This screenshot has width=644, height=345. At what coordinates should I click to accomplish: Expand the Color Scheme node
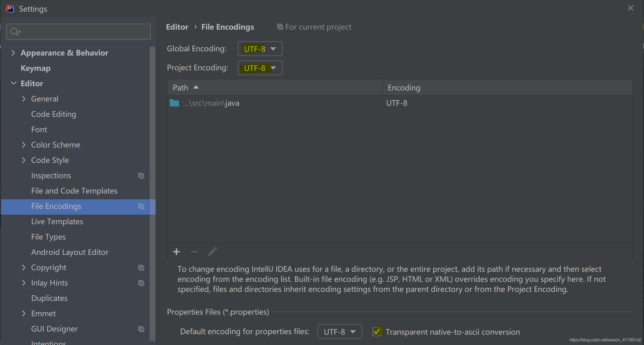pos(24,145)
